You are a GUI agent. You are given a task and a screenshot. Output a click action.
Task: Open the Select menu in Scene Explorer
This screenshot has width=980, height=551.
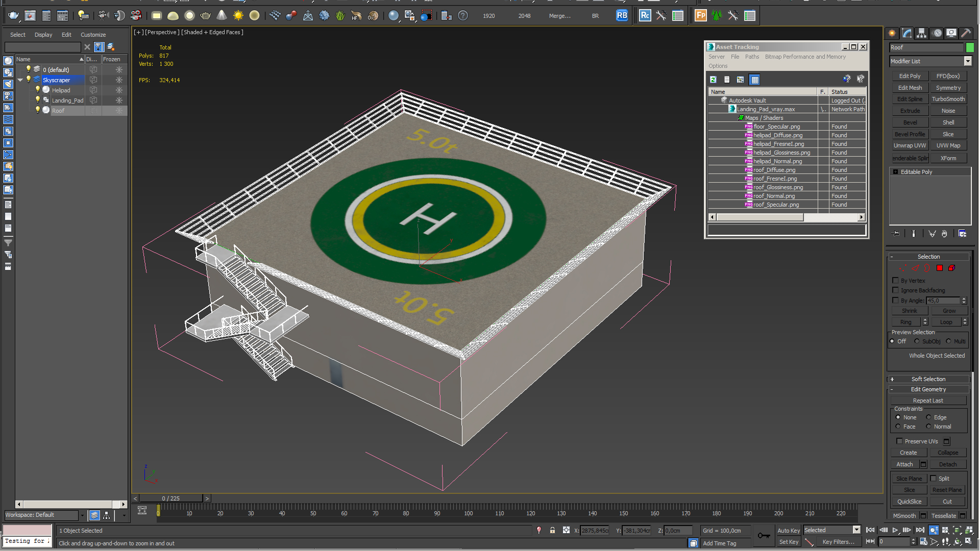pos(17,35)
